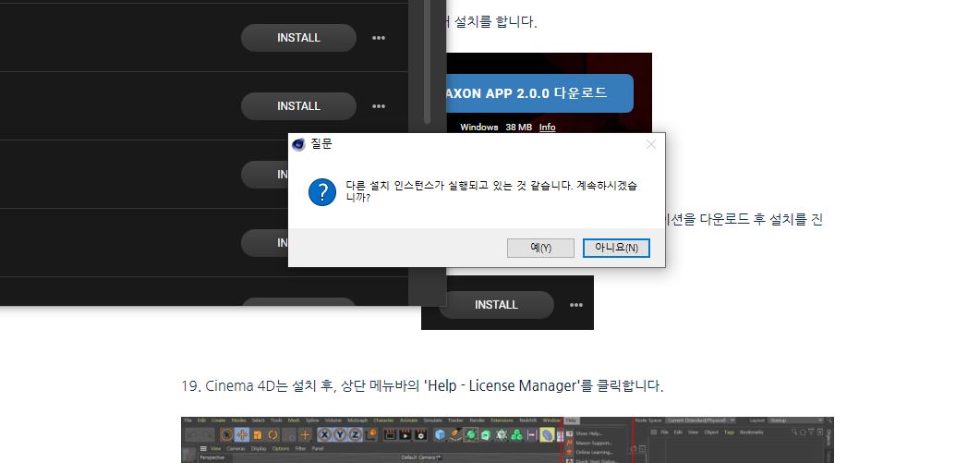Click the MAXON APP 2.0.0 다운로드 button
This screenshot has width=980, height=463.
[x=539, y=93]
